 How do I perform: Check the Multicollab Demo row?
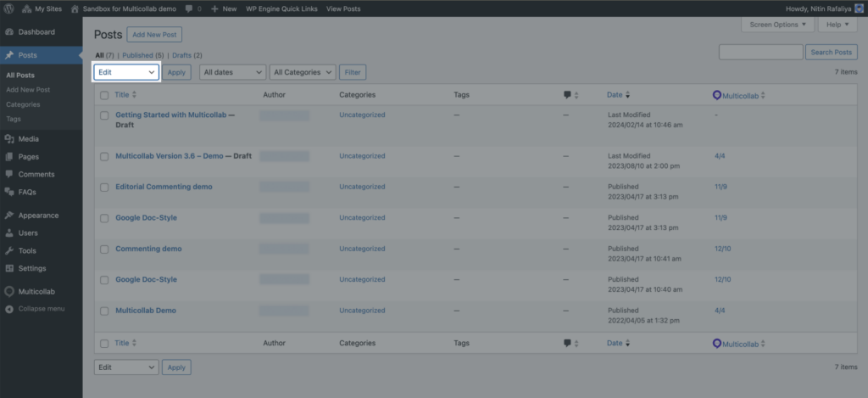(x=104, y=311)
